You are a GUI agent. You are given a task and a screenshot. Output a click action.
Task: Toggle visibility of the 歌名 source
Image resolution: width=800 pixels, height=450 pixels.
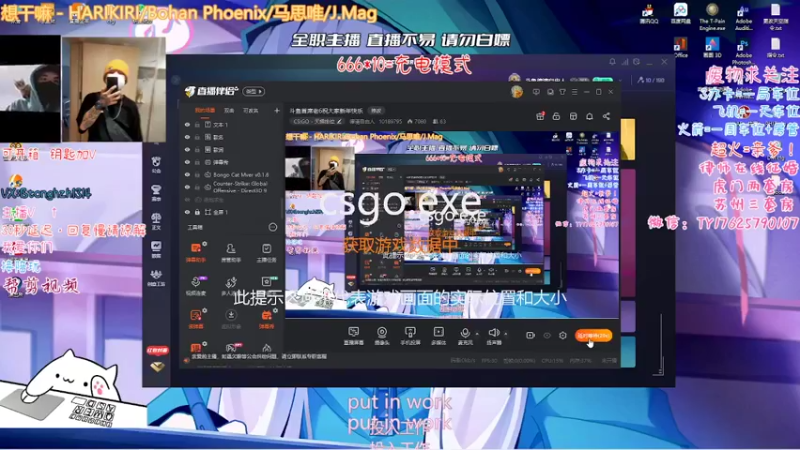click(187, 137)
